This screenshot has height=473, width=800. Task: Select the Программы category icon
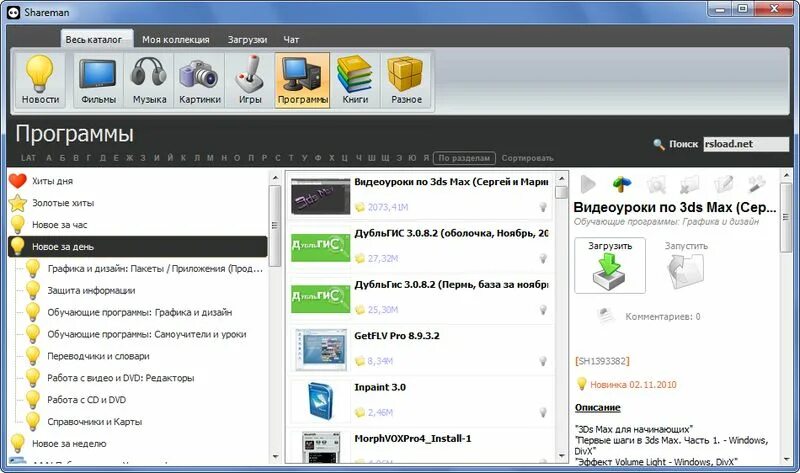click(x=303, y=80)
